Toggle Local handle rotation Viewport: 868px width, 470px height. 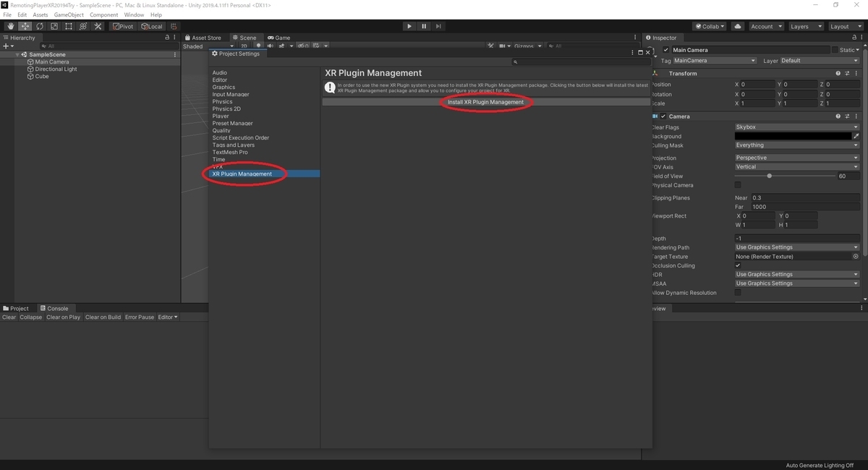coord(152,26)
